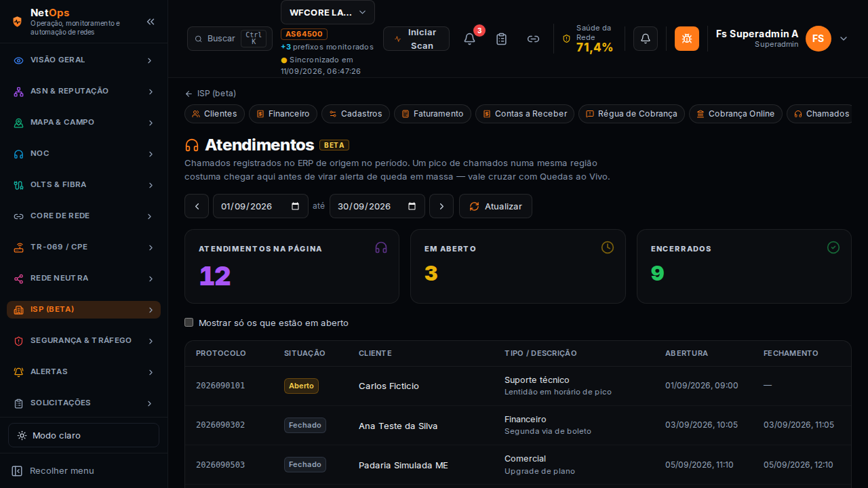Image resolution: width=868 pixels, height=488 pixels.
Task: Open the Régua de Cobrança tab
Action: (631, 114)
